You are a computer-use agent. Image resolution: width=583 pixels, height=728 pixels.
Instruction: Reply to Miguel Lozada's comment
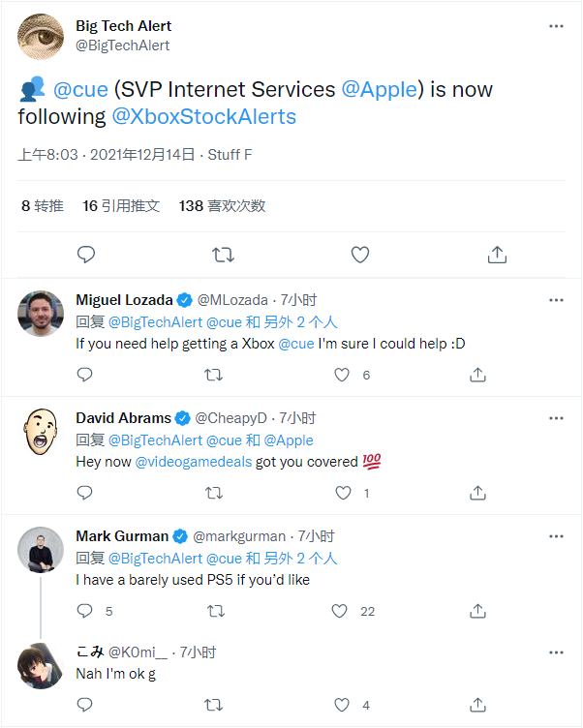[x=84, y=375]
